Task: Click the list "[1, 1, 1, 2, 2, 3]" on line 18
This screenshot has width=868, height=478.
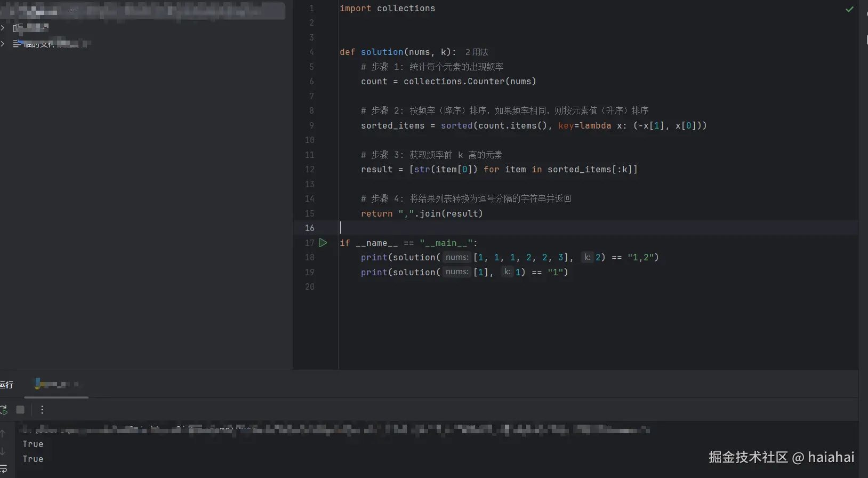Action: coord(520,257)
